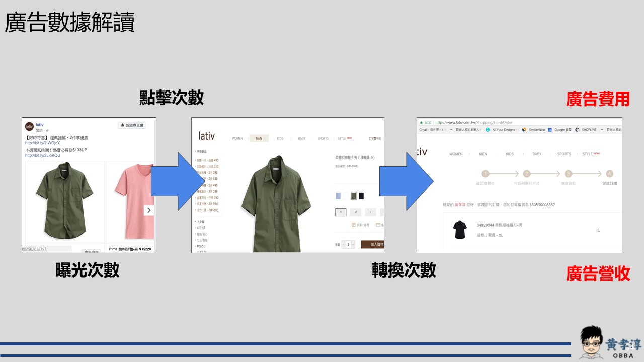Click sidebar item 3件 399
The width and height of the screenshot is (644, 362).
[207, 191]
